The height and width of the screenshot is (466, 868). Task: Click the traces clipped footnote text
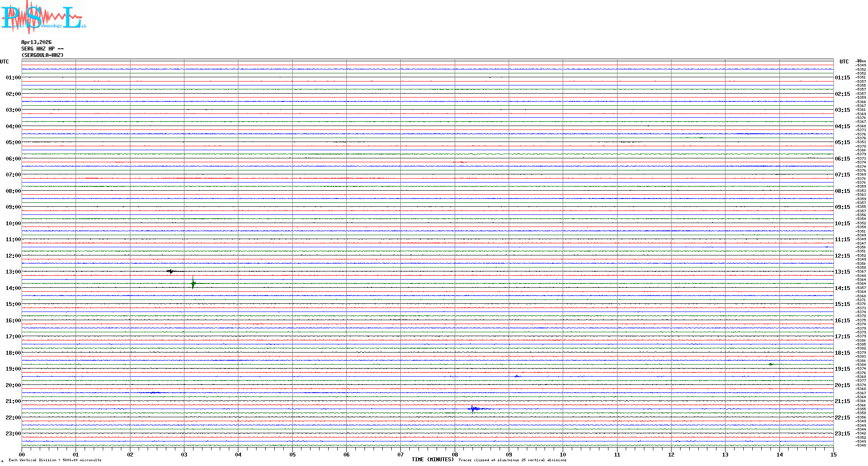(x=512, y=460)
